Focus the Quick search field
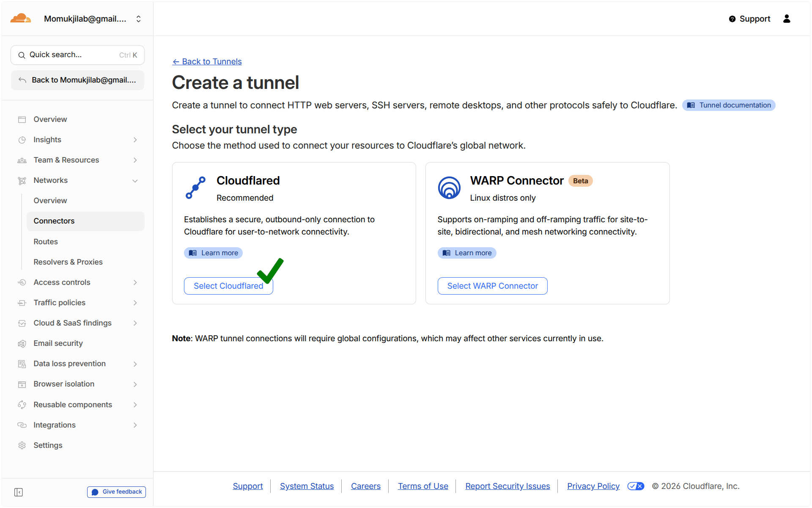This screenshot has width=812, height=508. [77, 55]
